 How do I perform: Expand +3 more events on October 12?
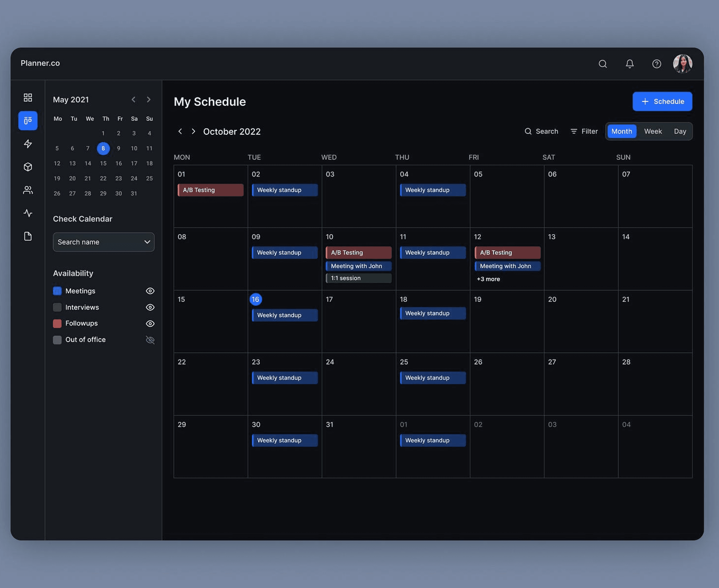point(488,279)
